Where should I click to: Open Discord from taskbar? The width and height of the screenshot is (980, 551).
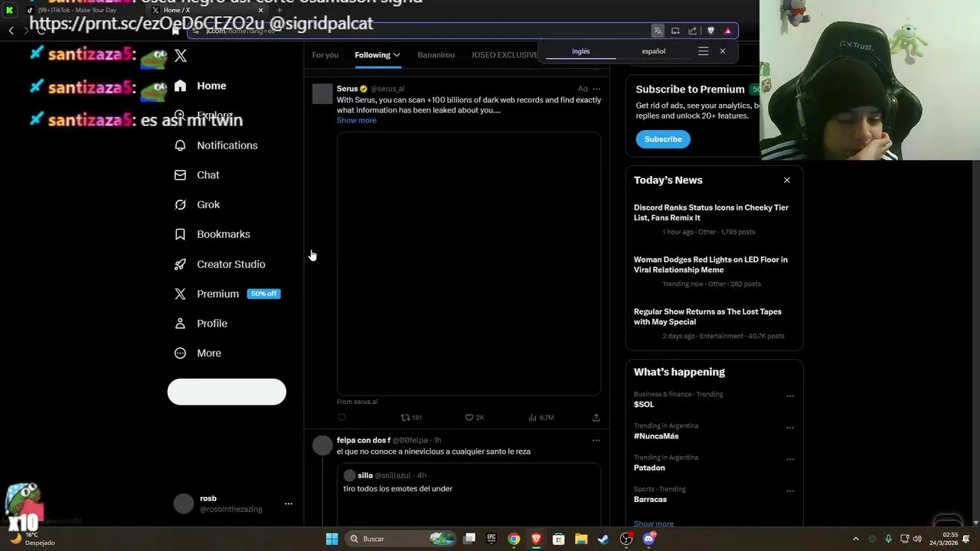[x=649, y=539]
